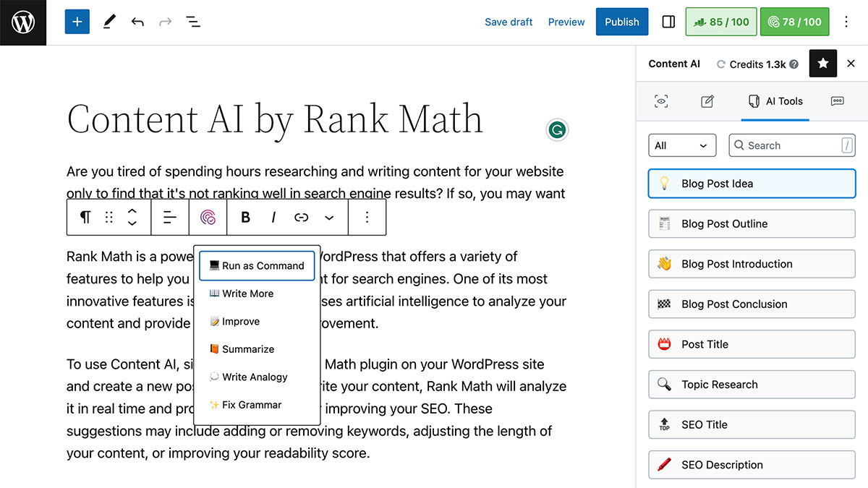Open the three-dot options menu in block toolbar
Image resolution: width=868 pixels, height=488 pixels.
367,217
